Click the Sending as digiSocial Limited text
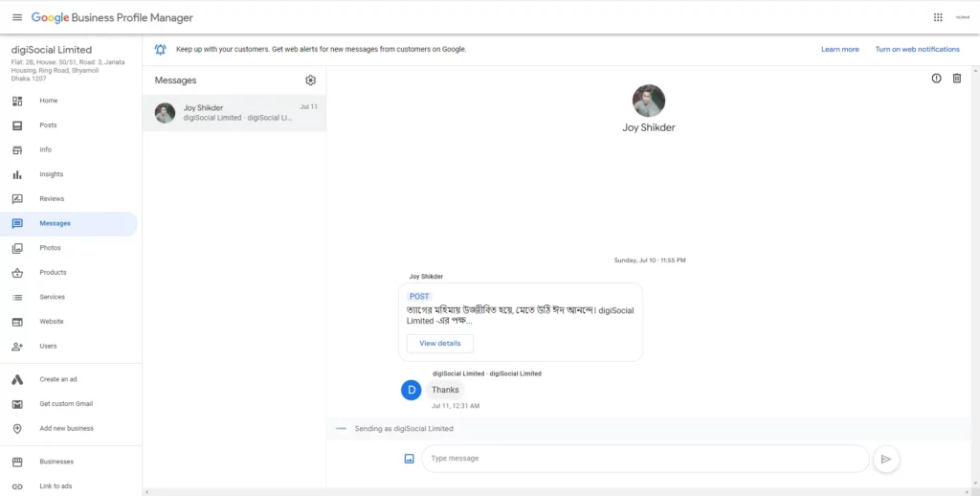The width and height of the screenshot is (980, 496). pyautogui.click(x=404, y=429)
